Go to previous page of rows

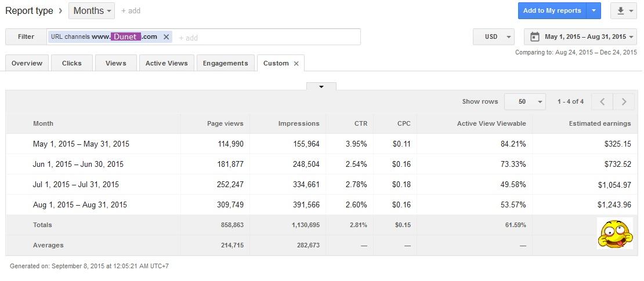coord(603,102)
